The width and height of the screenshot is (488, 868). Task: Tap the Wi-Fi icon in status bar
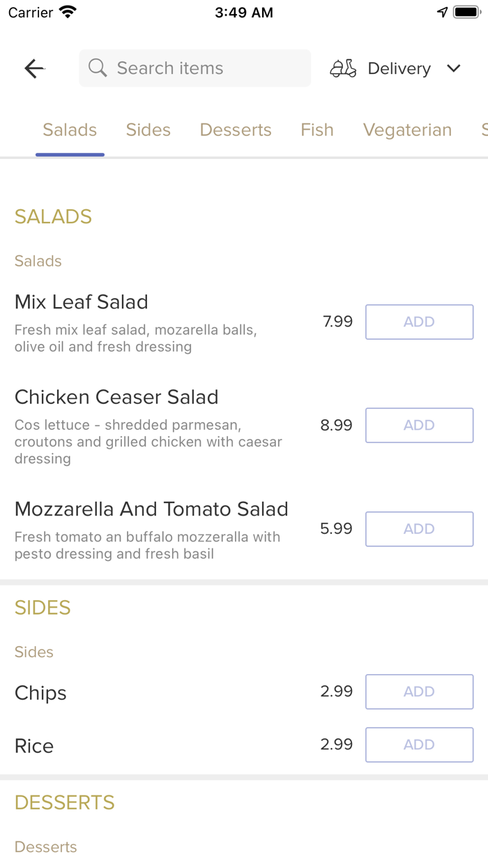point(68,13)
